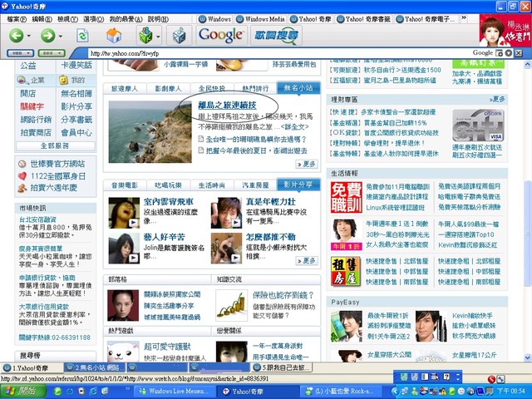Open the 關鍵字 link in sidebar

click(x=32, y=106)
